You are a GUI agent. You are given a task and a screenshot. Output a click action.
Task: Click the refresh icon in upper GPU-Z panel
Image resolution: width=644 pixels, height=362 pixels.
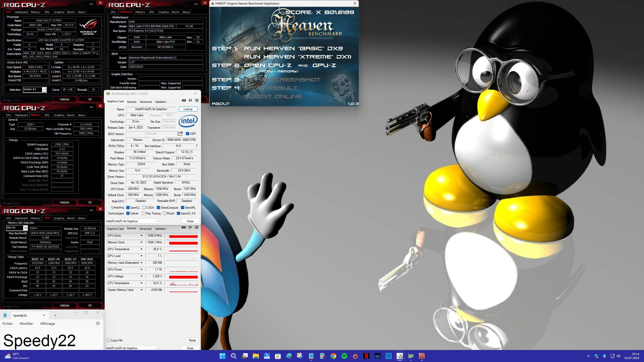click(x=190, y=100)
